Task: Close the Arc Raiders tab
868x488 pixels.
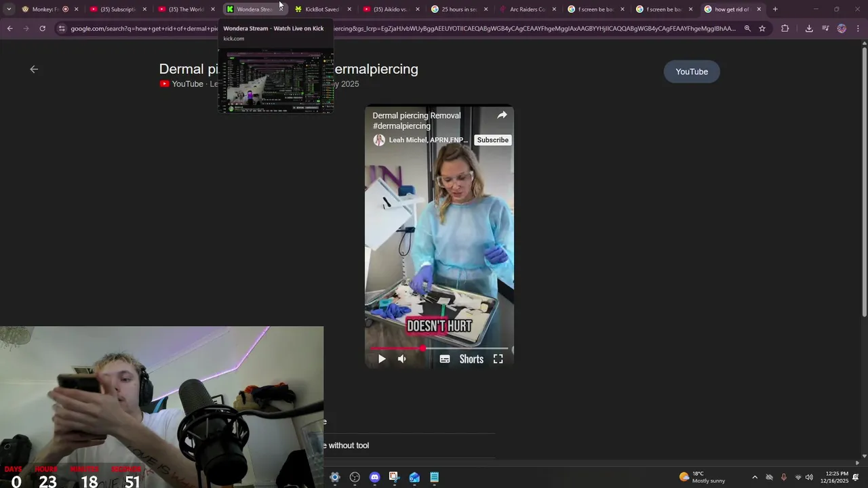Action: click(554, 9)
